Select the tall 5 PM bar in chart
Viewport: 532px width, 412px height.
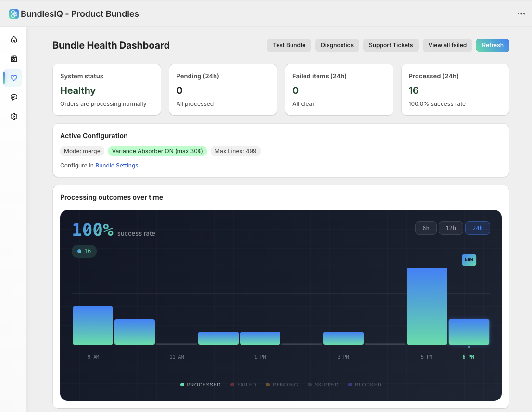[427, 306]
